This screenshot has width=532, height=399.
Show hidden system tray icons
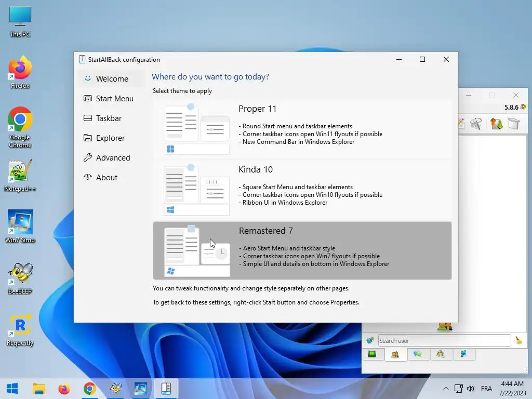point(446,389)
